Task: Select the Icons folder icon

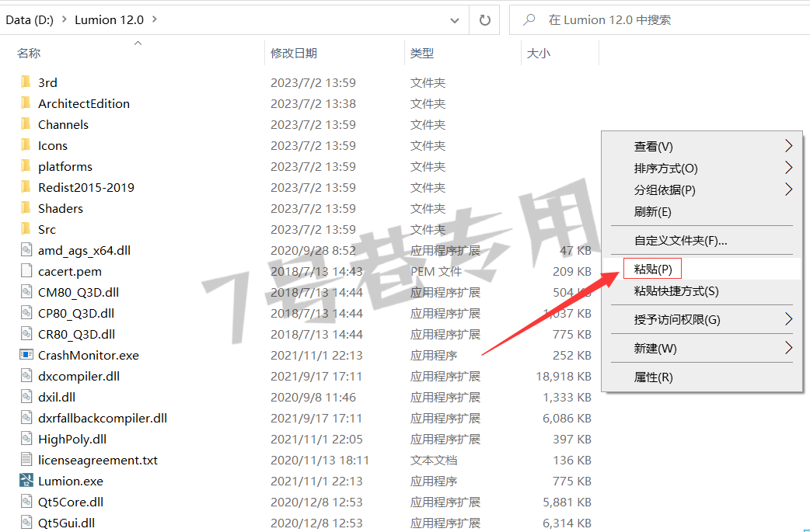Action: coord(26,145)
